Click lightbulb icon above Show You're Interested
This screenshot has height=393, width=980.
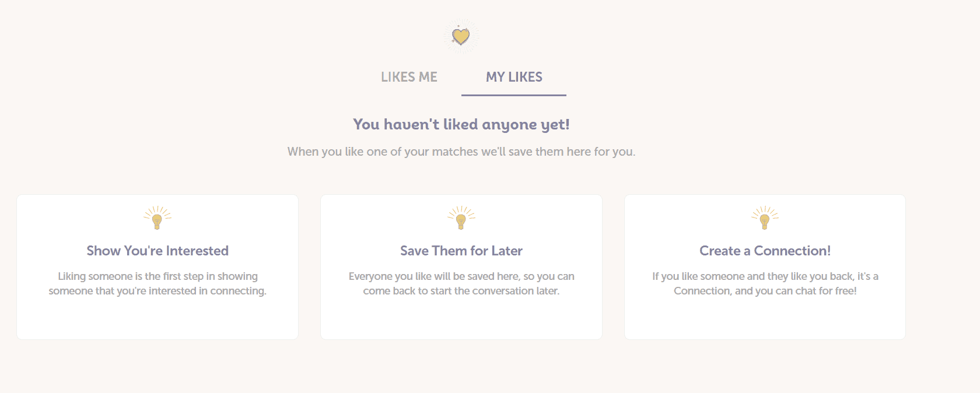tap(157, 218)
